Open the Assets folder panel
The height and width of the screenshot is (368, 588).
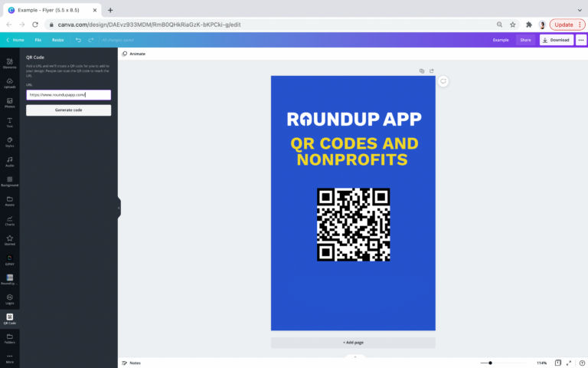[10, 201]
